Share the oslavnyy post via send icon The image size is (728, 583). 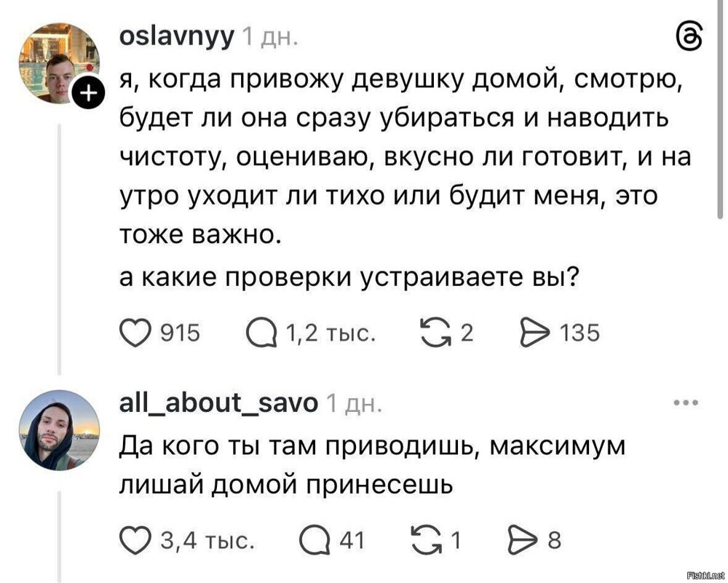point(535,333)
